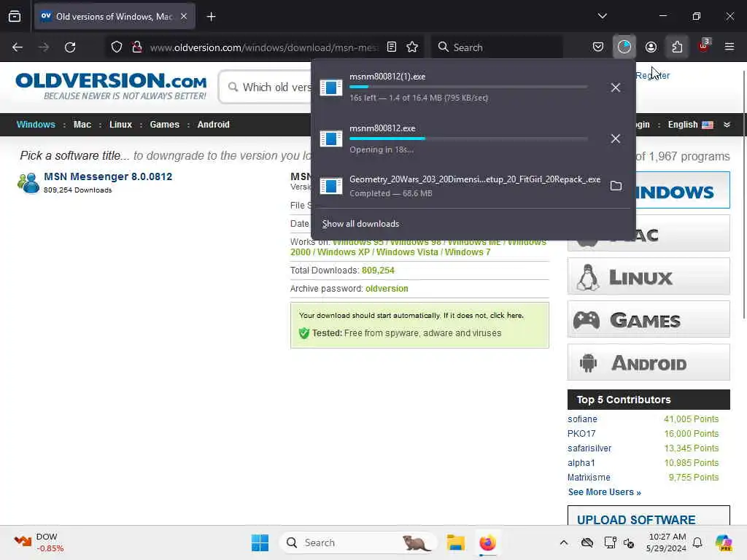Open contributor alpha1's profile
The width and height of the screenshot is (747, 560).
581,463
